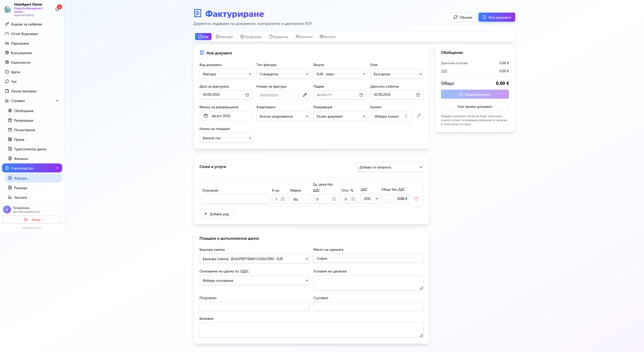Open calendar picker for Дата на фактурата
This screenshot has height=352, width=644.
pos(247,95)
